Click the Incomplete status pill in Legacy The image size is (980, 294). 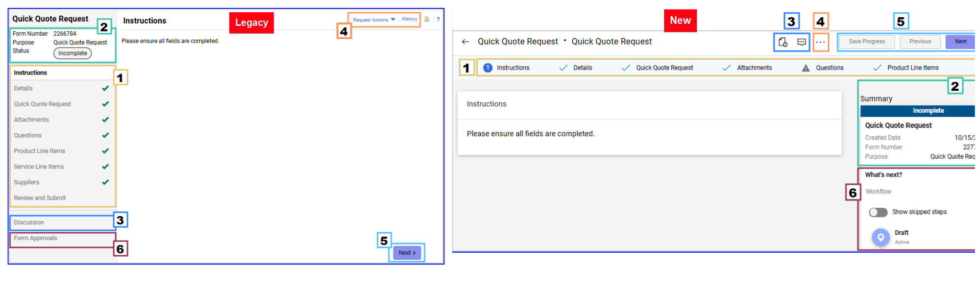point(73,53)
